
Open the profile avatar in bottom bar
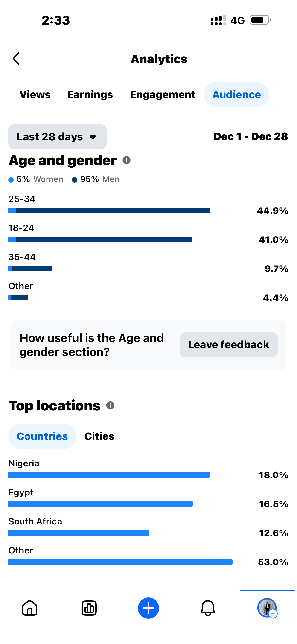(x=267, y=608)
